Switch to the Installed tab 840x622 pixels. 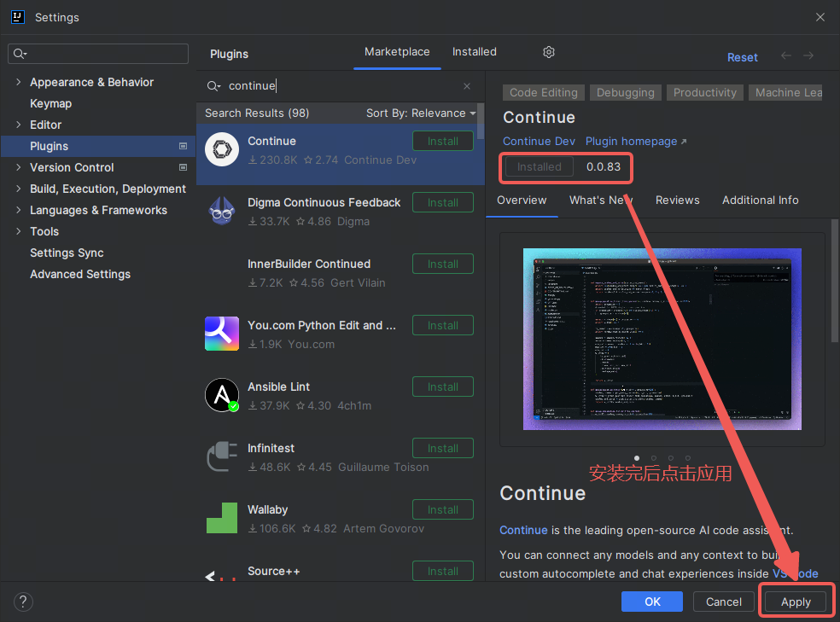474,52
